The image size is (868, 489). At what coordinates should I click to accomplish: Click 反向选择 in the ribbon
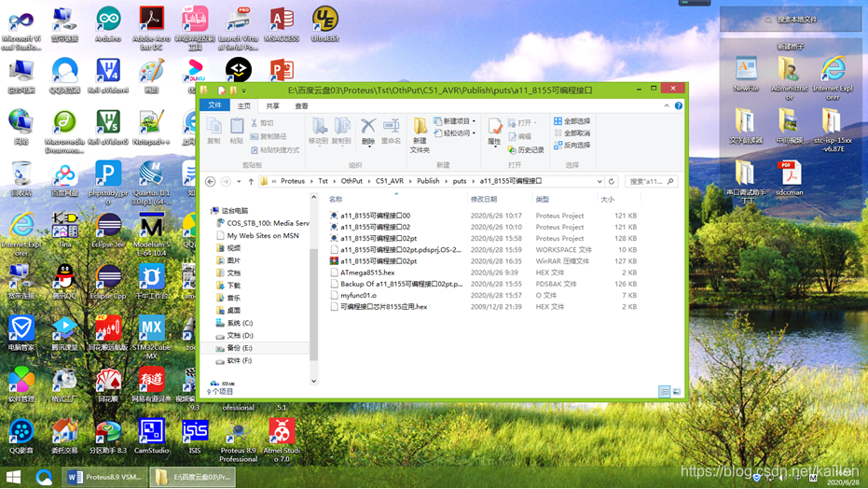(x=572, y=145)
